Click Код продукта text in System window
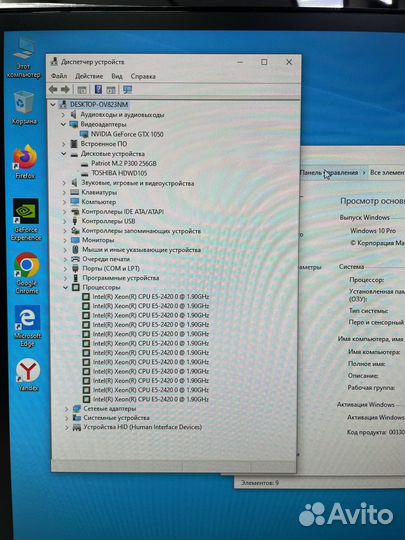Viewport: 405px width, 540px height. pos(376,432)
